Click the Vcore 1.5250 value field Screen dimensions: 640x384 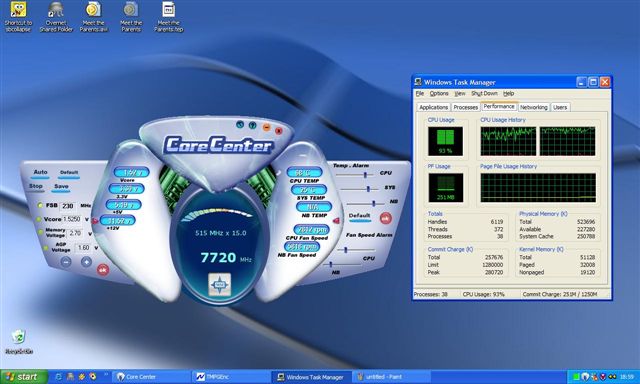pos(72,219)
